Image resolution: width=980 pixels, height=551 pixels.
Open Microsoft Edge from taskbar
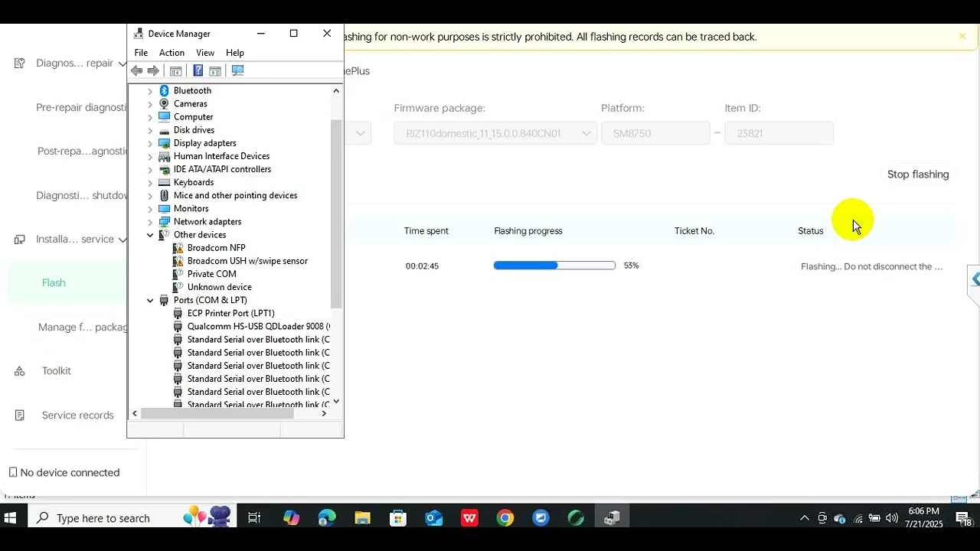coord(327,518)
